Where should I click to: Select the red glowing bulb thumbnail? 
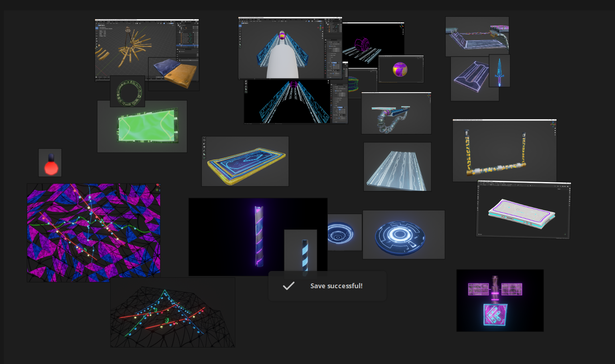point(50,163)
